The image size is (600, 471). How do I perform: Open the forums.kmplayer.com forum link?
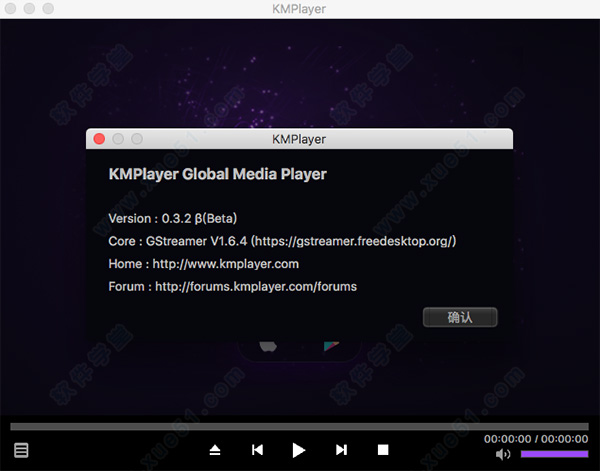(256, 287)
